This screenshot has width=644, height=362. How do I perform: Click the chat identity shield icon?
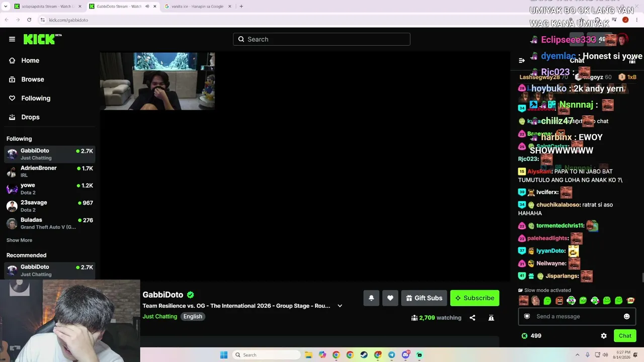tap(527, 316)
